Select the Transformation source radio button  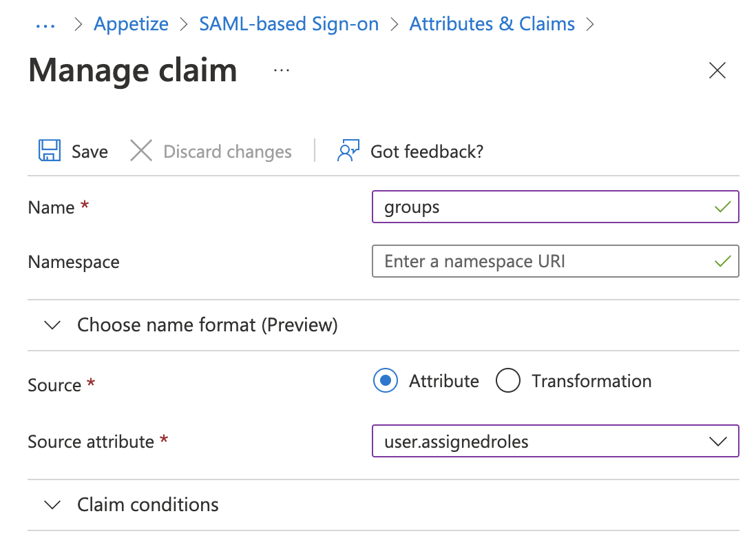[508, 381]
